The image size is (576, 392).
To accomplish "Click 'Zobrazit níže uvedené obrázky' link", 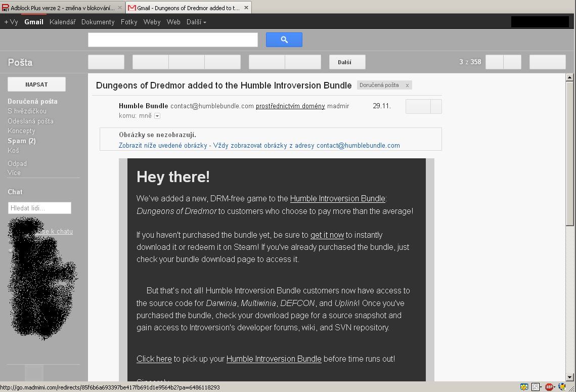I will [x=163, y=146].
